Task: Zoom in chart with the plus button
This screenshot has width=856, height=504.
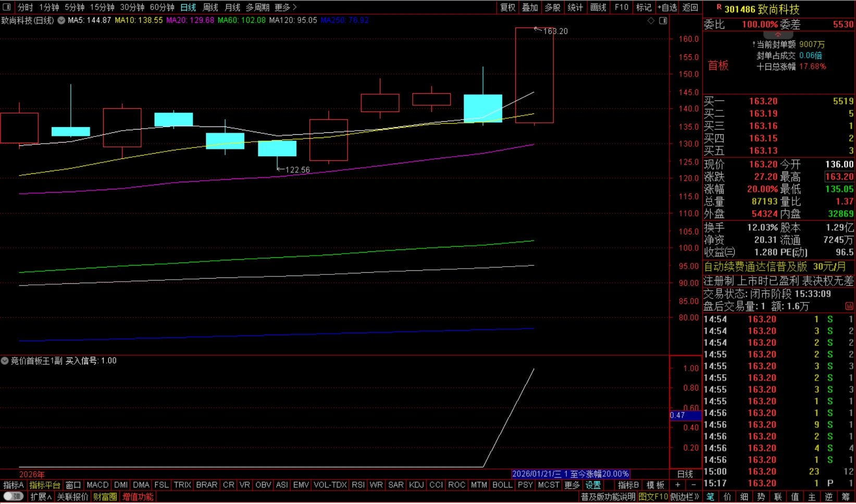Action: coord(677,485)
